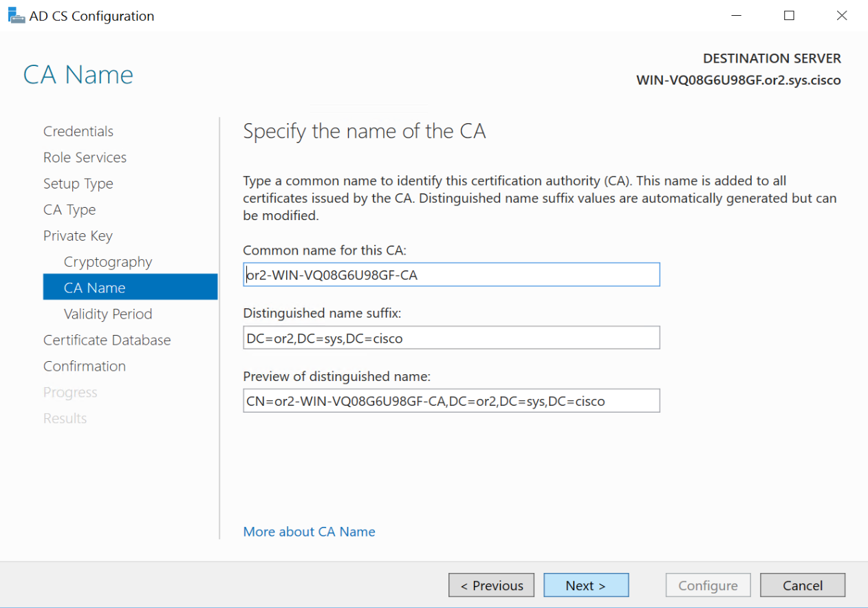This screenshot has width=868, height=608.
Task: Edit the Distinguished name suffix field
Action: pyautogui.click(x=451, y=338)
